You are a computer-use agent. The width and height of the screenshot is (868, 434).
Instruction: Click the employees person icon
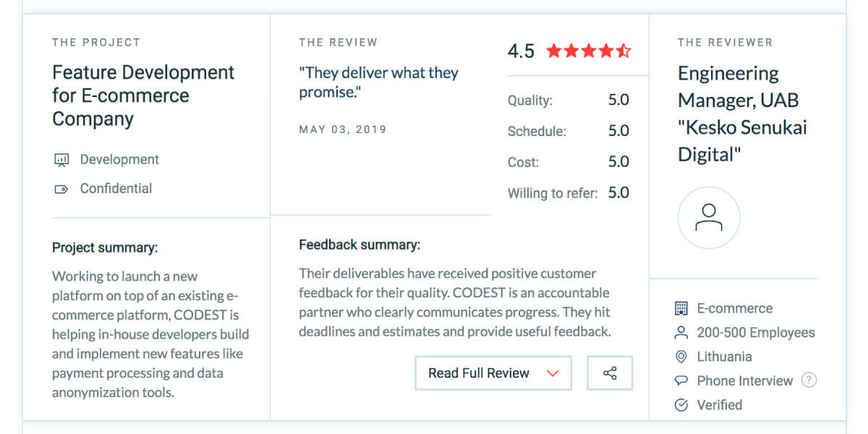[x=681, y=333]
